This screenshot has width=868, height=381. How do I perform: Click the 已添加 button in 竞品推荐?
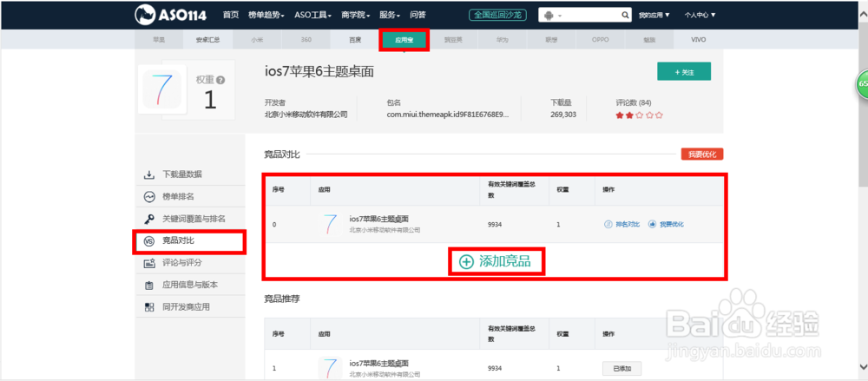[621, 368]
